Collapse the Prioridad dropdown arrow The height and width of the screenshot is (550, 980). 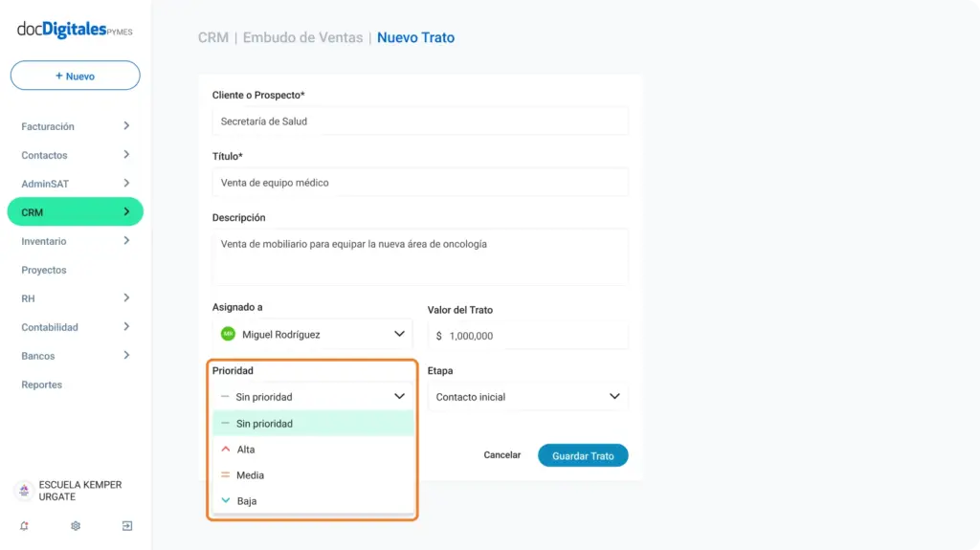(x=399, y=396)
